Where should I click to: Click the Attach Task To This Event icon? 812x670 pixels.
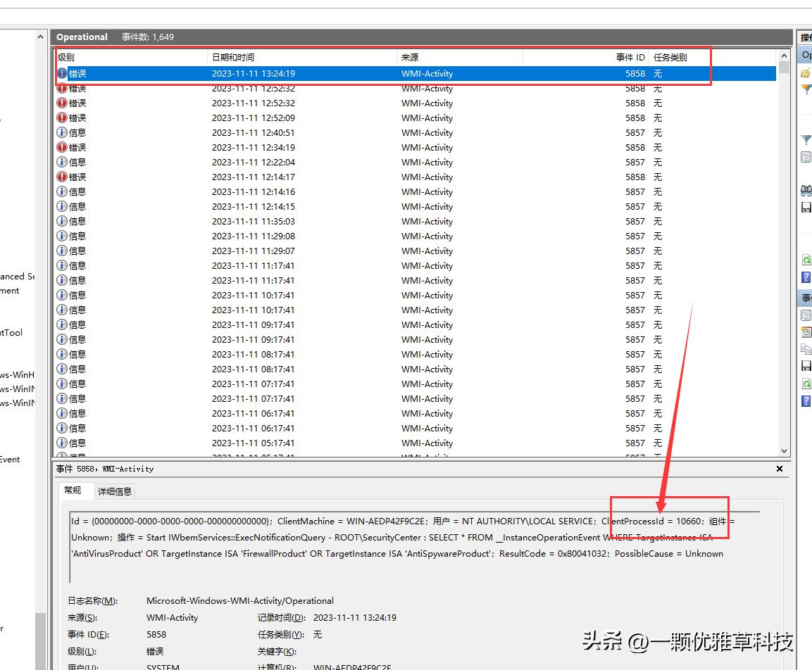pyautogui.click(x=806, y=331)
